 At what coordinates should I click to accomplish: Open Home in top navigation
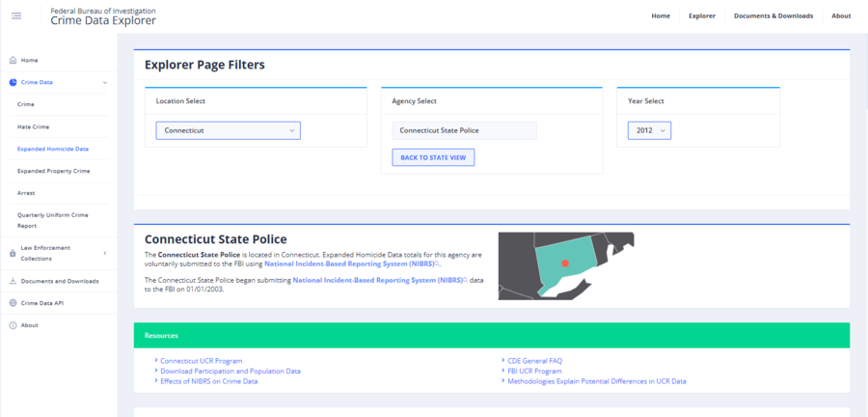(x=661, y=16)
